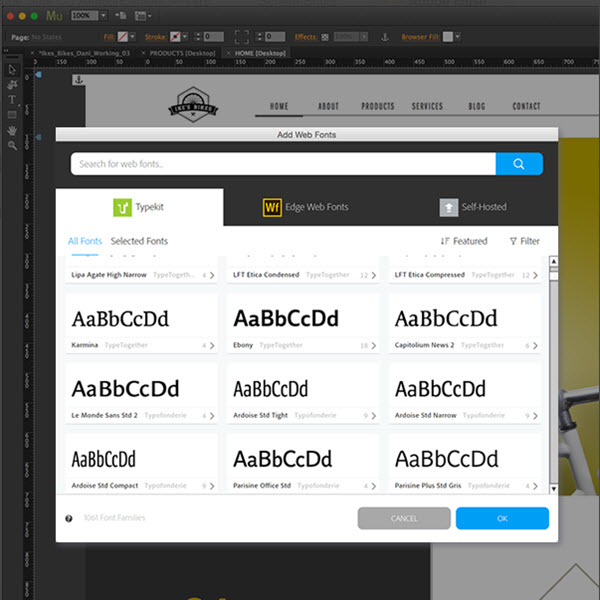The width and height of the screenshot is (600, 600).
Task: Select the Parisine Plus Std Gris sample
Action: 465,463
